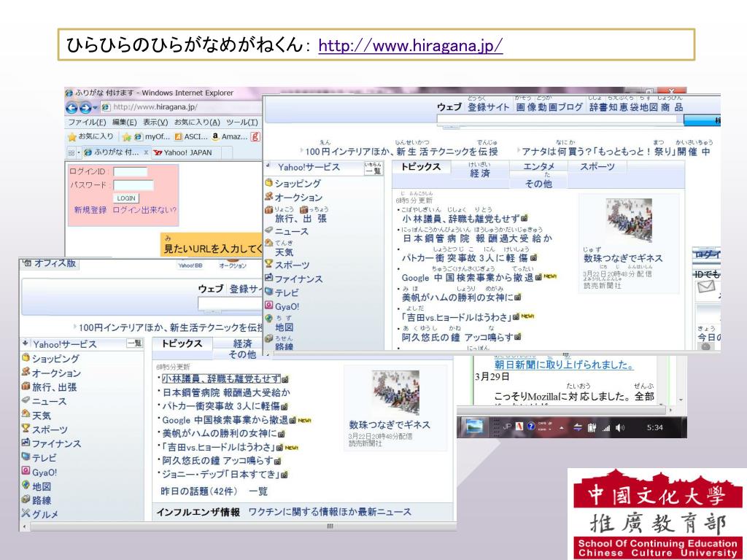Image resolution: width=747 pixels, height=560 pixels.
Task: Click the パスワード input field
Action: pos(133,185)
